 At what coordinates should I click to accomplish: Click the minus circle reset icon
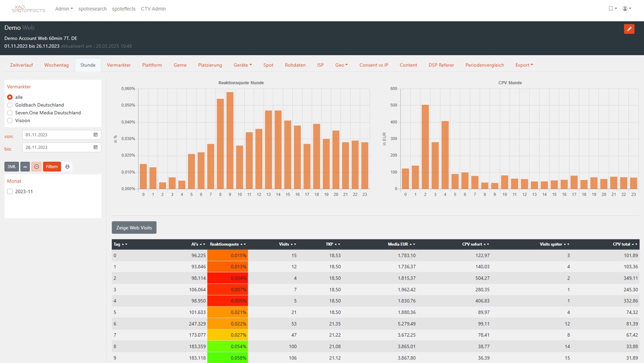point(36,167)
